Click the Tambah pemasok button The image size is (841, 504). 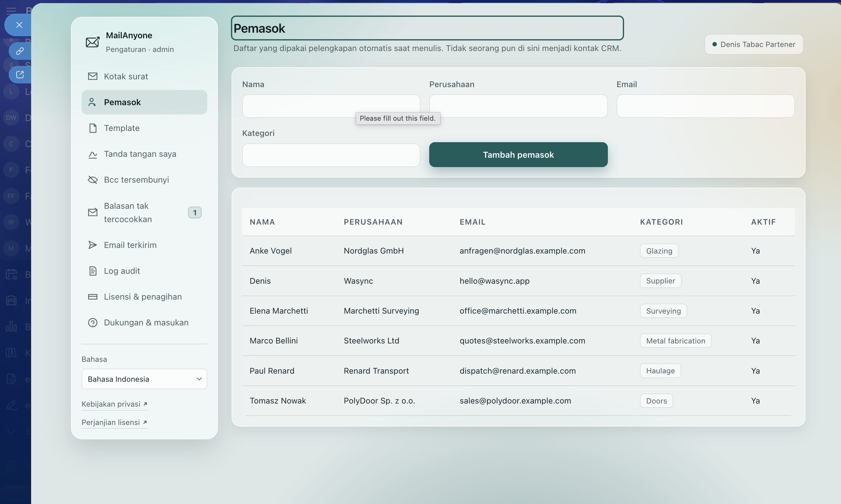[x=518, y=155]
